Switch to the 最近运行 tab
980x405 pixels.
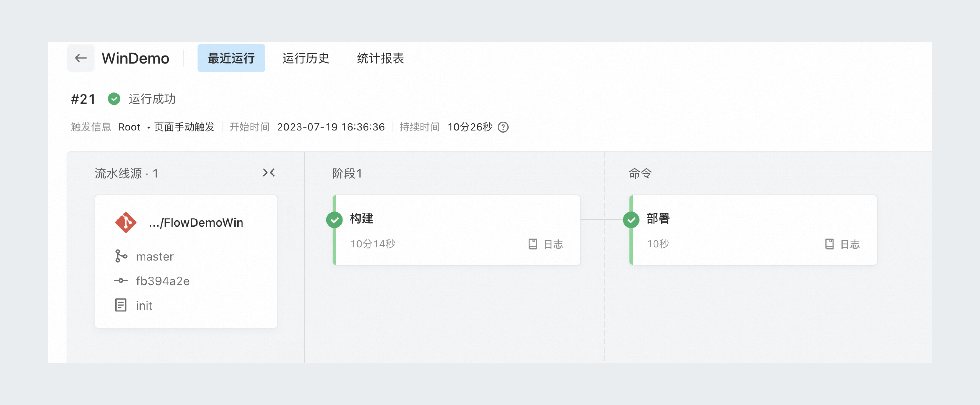pyautogui.click(x=231, y=58)
